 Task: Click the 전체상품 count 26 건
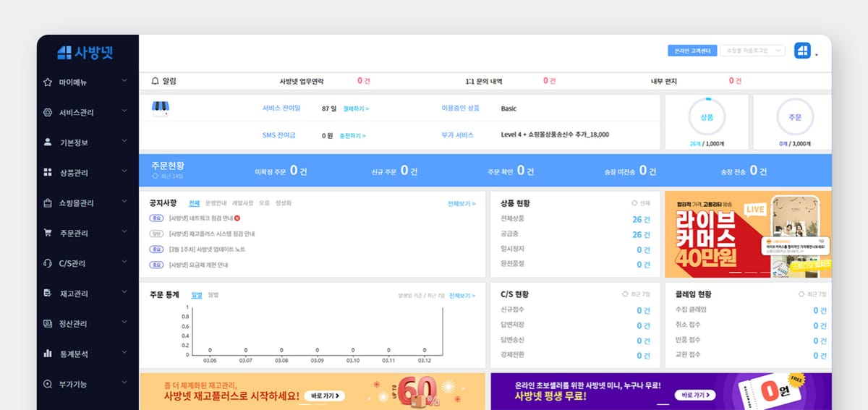pyautogui.click(x=641, y=219)
